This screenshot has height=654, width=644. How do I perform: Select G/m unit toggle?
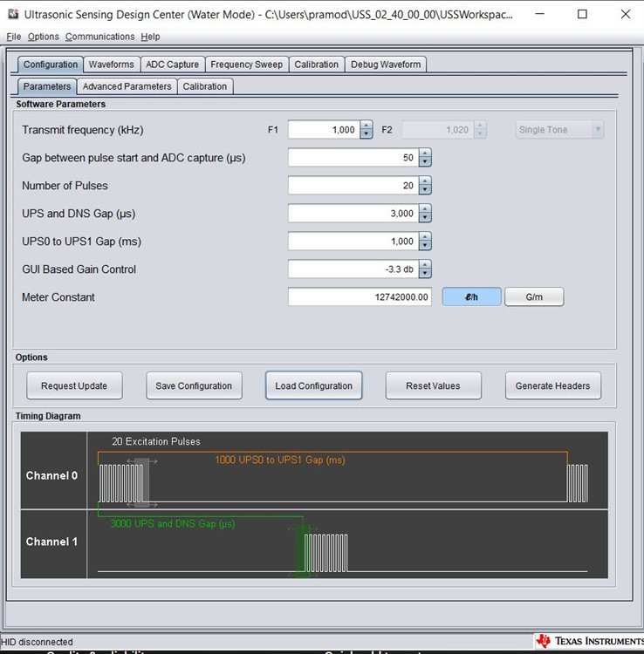point(534,297)
